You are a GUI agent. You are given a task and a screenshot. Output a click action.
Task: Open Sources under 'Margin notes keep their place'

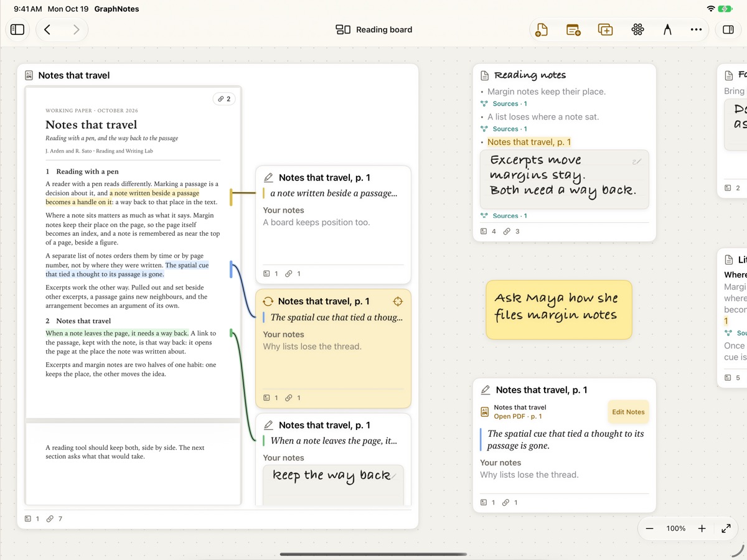(x=504, y=104)
